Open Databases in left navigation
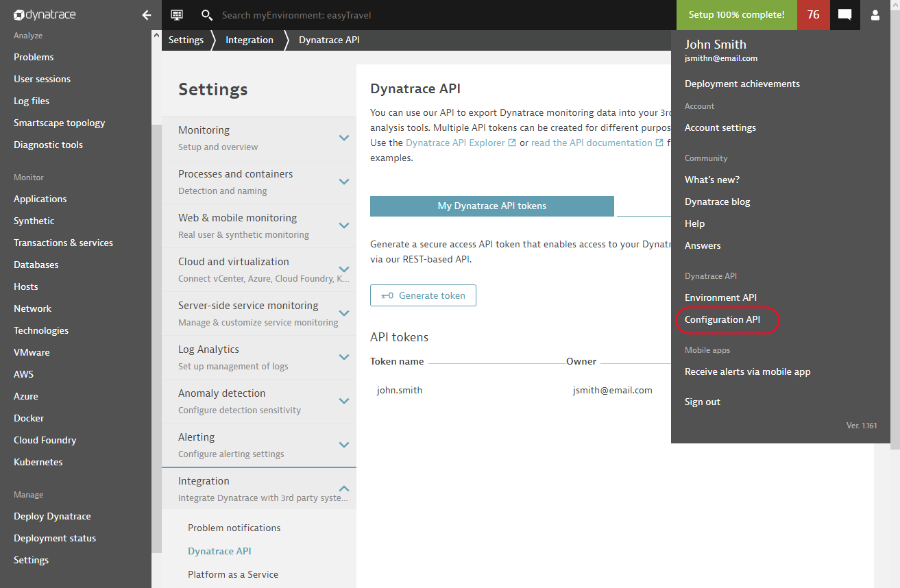This screenshot has width=900, height=588. click(x=36, y=265)
